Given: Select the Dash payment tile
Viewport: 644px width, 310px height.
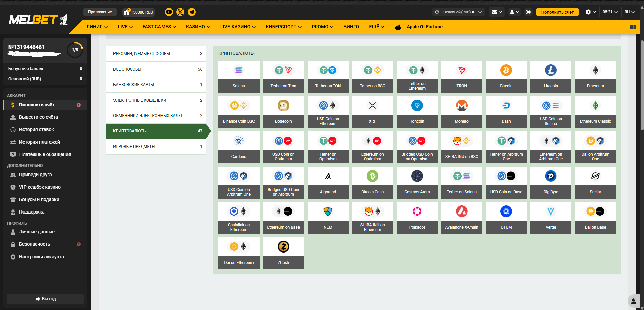Looking at the screenshot, I should (x=506, y=112).
